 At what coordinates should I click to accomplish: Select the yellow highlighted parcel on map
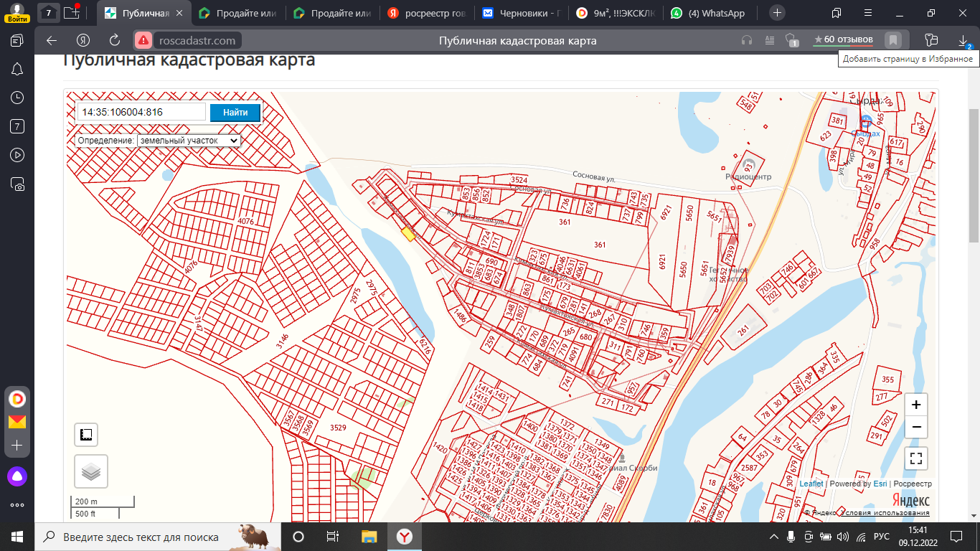click(x=408, y=232)
